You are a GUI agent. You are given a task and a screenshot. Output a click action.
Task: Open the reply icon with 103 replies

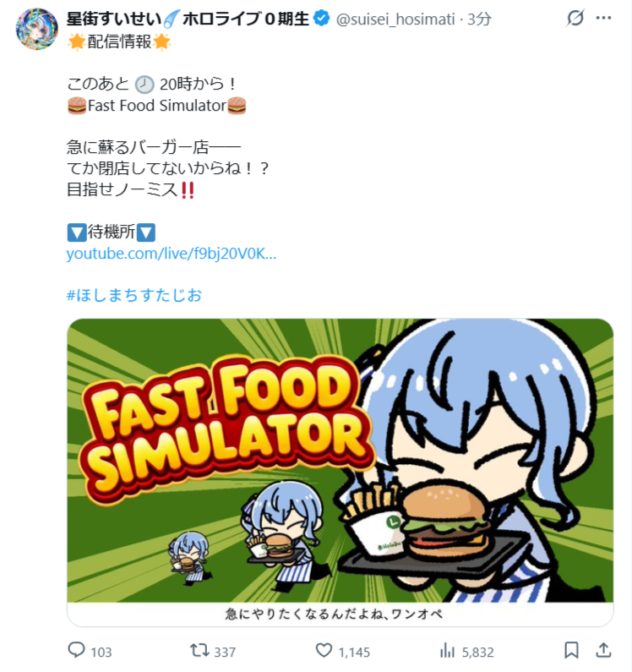pyautogui.click(x=77, y=650)
